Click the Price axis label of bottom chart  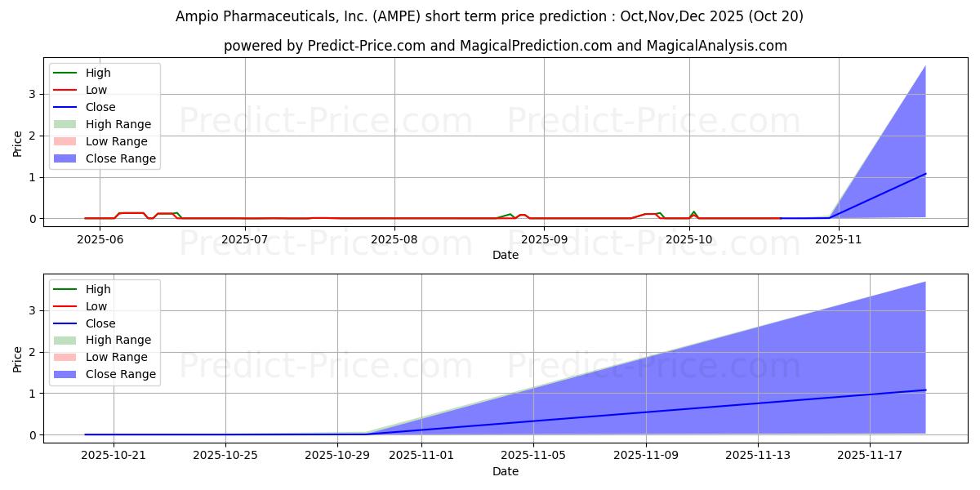[x=18, y=359]
